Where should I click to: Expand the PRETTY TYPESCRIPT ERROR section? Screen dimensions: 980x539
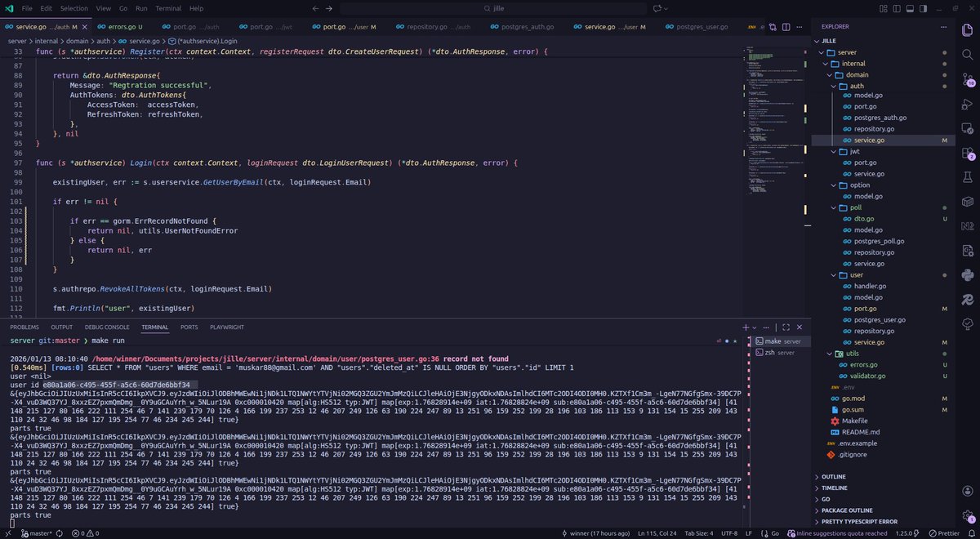tap(883, 521)
